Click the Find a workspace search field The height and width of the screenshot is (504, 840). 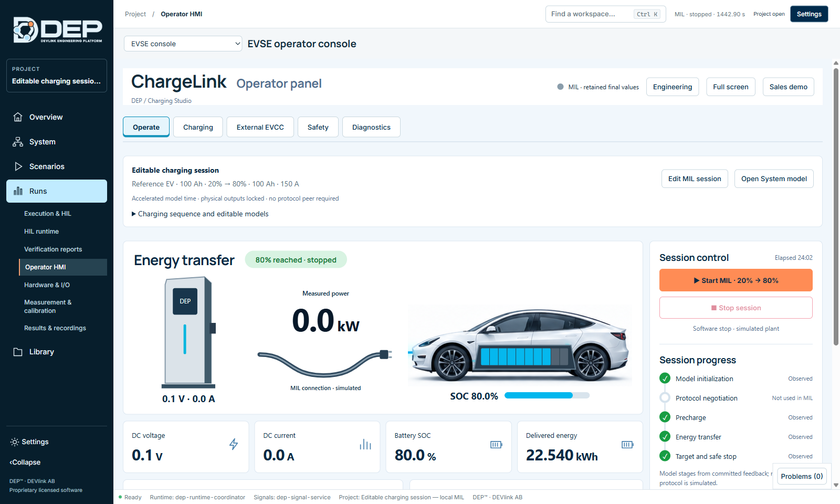605,14
